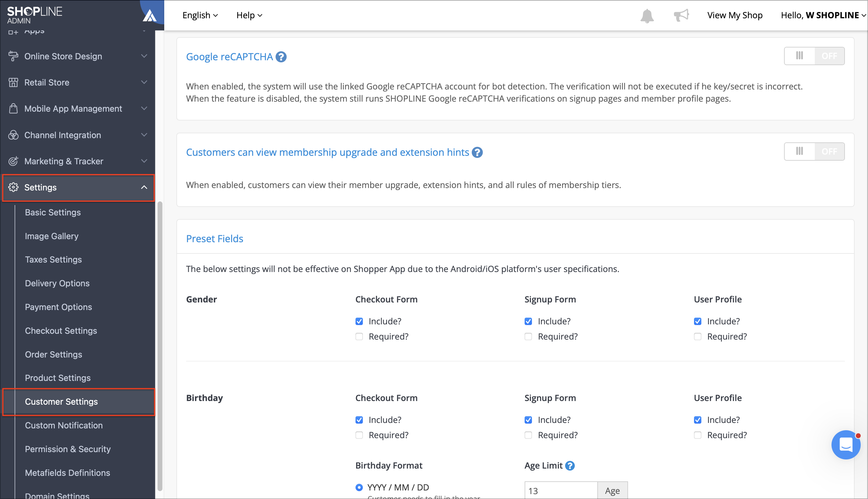Enable membership upgrade and extension hints toggle
868x499 pixels.
pyautogui.click(x=814, y=152)
